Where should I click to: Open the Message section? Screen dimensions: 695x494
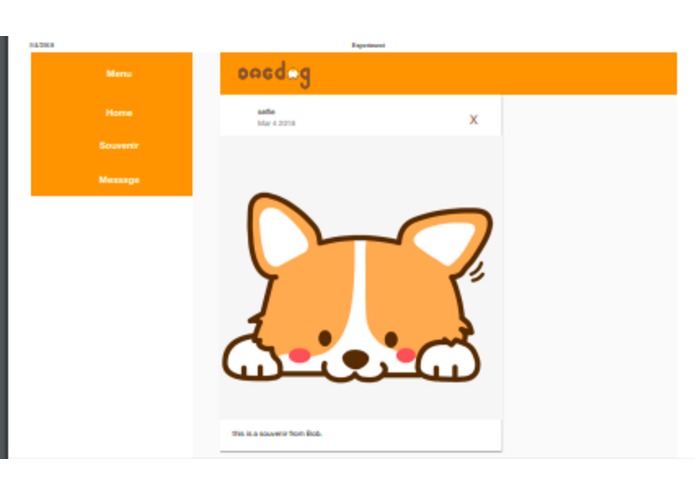click(x=119, y=179)
